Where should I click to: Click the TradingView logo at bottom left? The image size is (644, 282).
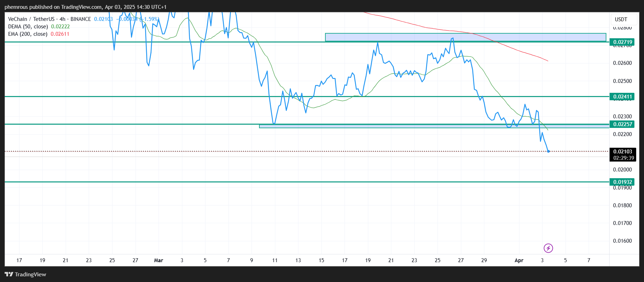click(26, 274)
